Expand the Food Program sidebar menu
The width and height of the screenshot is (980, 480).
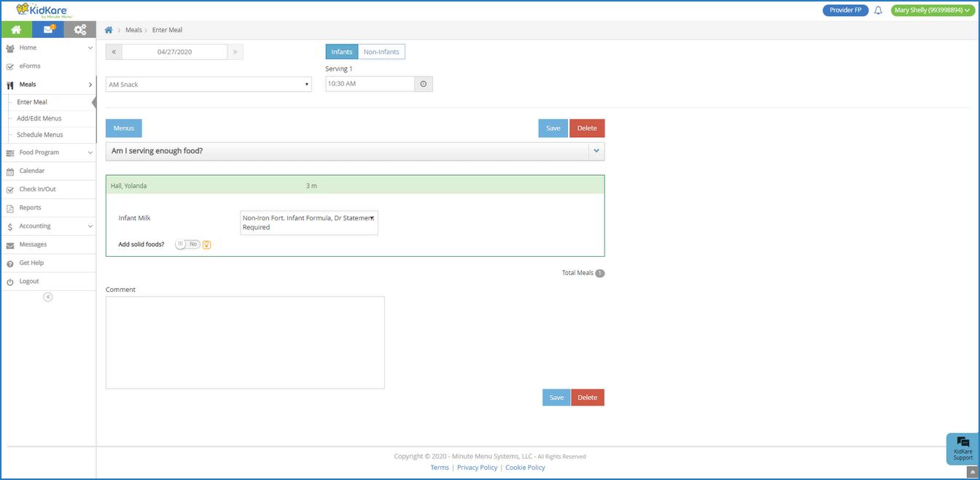tap(48, 152)
